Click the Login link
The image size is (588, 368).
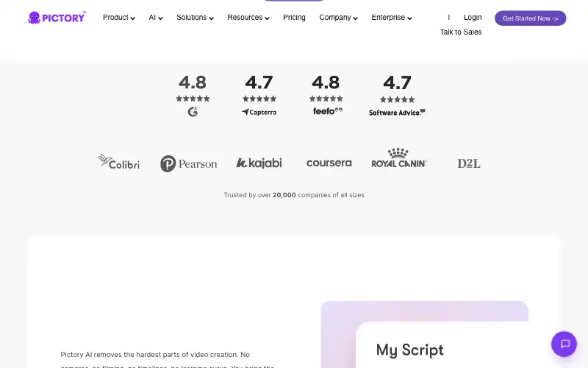(x=473, y=18)
